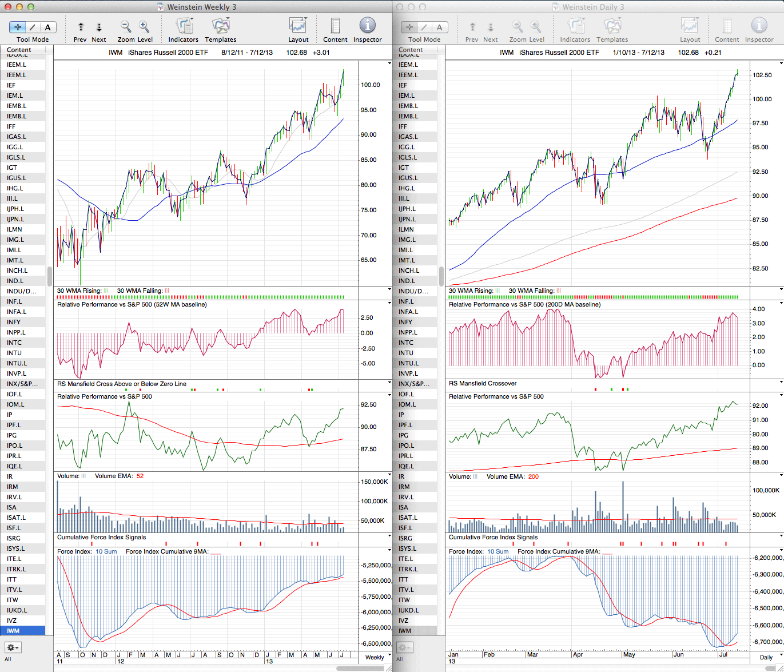Select text annotation tool mode in Weekly window
Screen dimensions: 784x672
pyautogui.click(x=47, y=27)
